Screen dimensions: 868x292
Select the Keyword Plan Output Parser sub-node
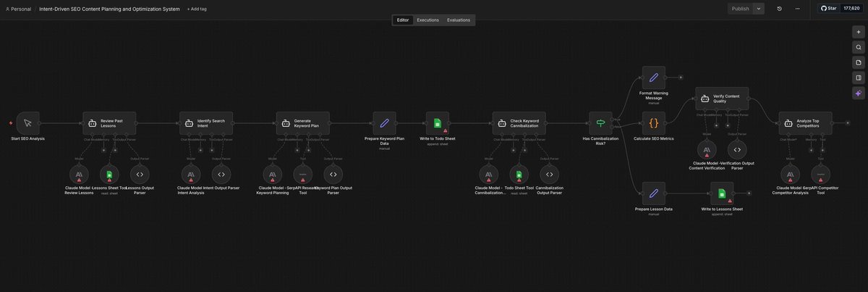click(x=333, y=174)
